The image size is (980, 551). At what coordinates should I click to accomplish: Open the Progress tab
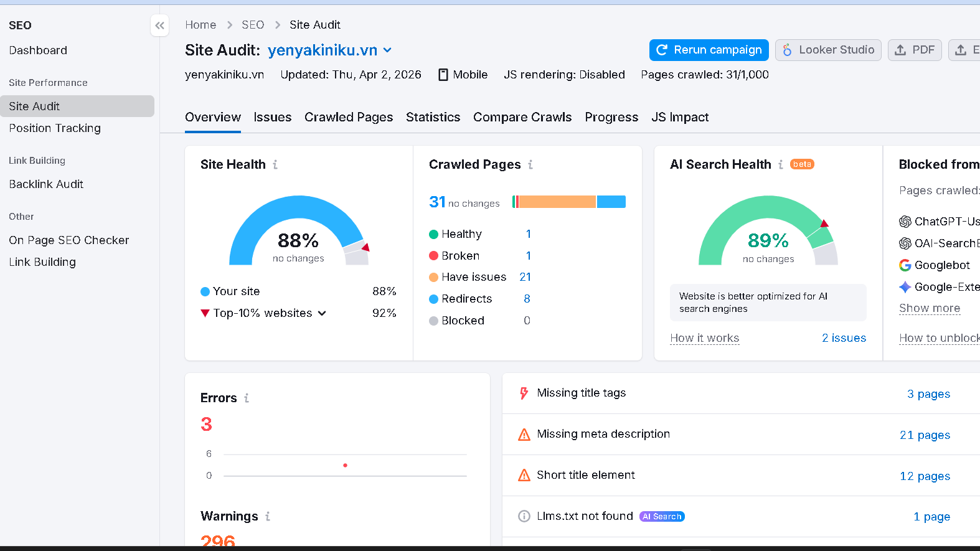(611, 117)
